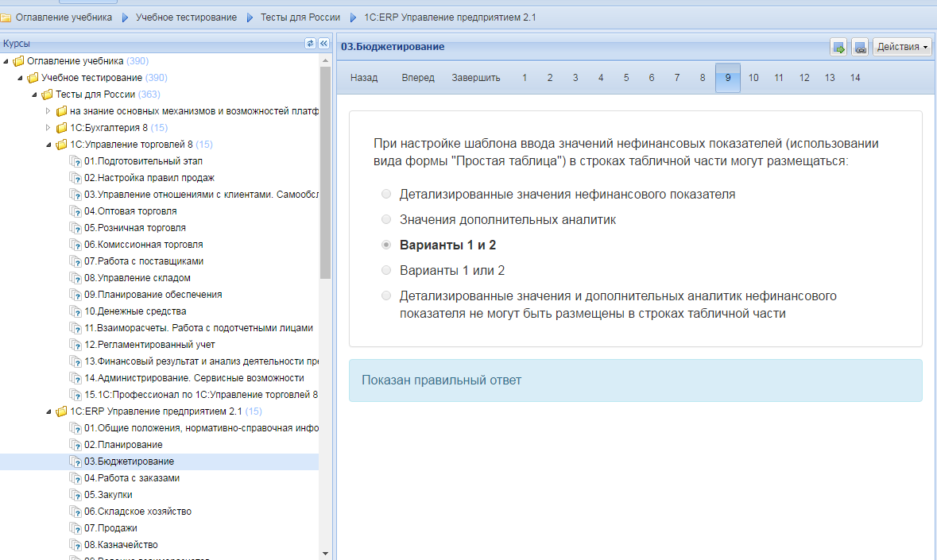The image size is (937, 560).
Task: Click the printer link icon next to Действия
Action: 860,47
